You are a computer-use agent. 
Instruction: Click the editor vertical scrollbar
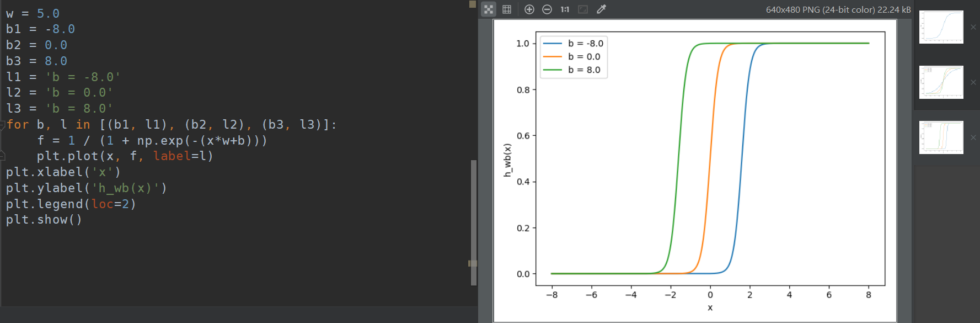(x=473, y=221)
